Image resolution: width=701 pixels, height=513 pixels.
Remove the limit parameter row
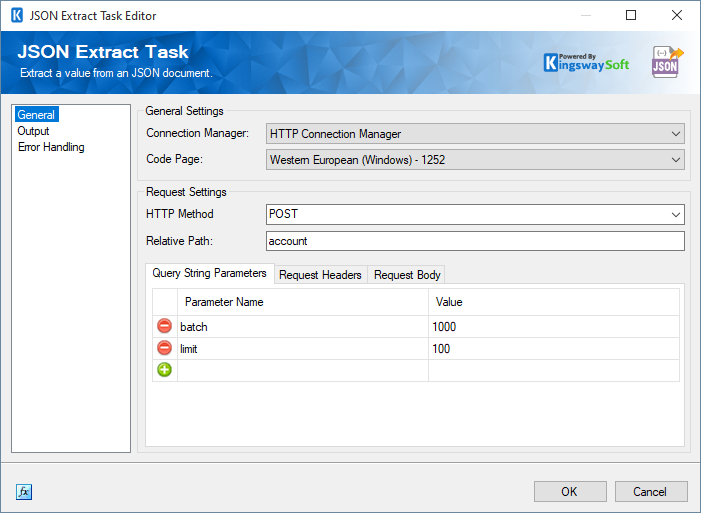point(164,349)
